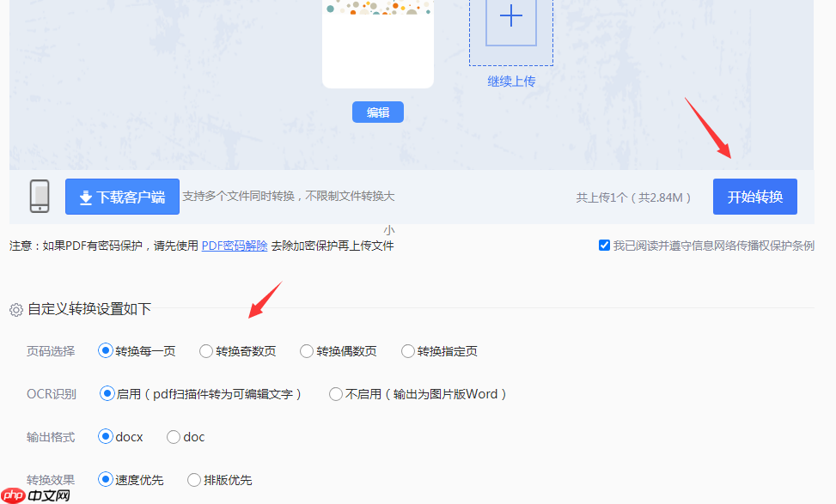
Task: Select 不启用 to output image-based Word
Action: pyautogui.click(x=335, y=394)
